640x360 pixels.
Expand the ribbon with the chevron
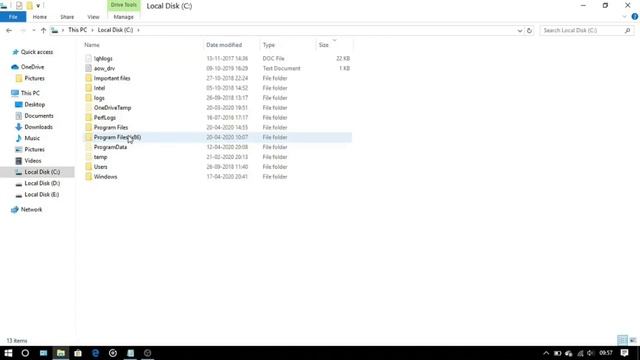coord(624,17)
